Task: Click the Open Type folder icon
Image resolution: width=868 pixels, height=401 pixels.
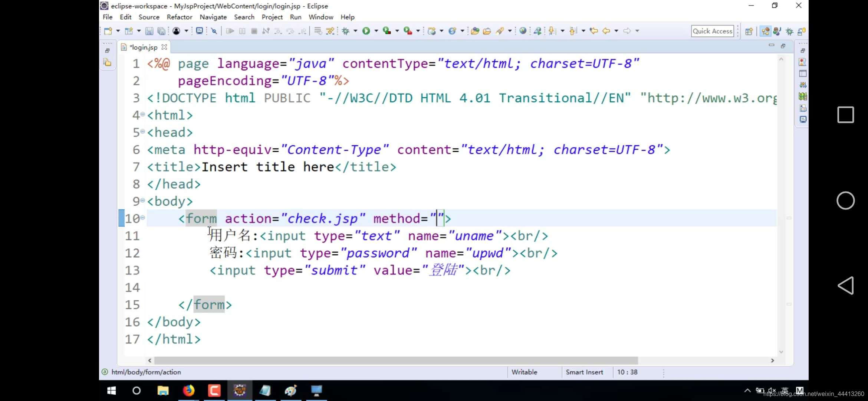Action: (x=475, y=31)
